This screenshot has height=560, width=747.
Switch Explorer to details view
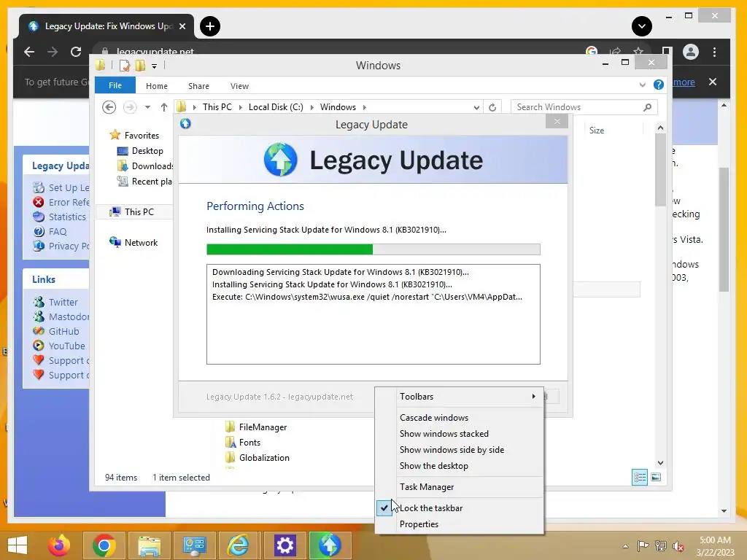639,477
